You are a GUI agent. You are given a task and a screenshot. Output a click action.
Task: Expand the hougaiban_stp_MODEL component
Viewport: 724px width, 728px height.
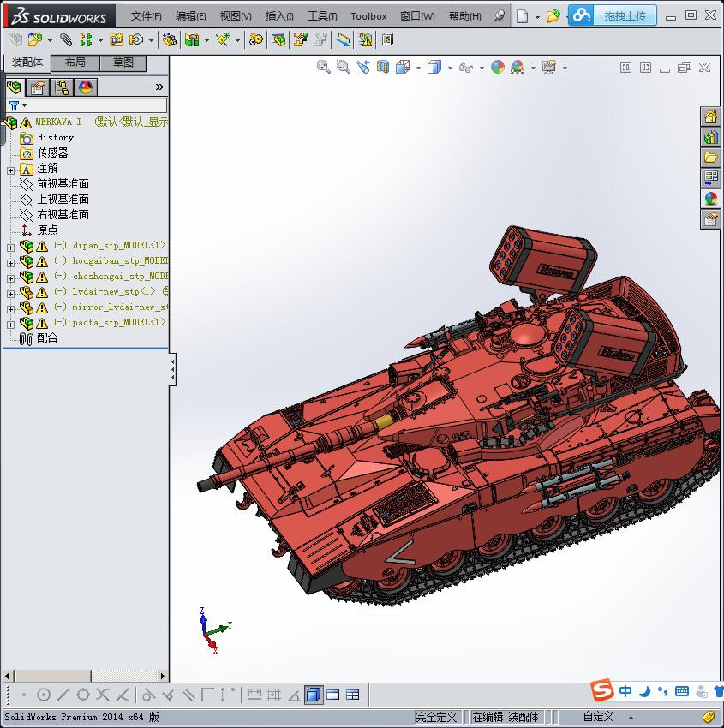click(10, 263)
